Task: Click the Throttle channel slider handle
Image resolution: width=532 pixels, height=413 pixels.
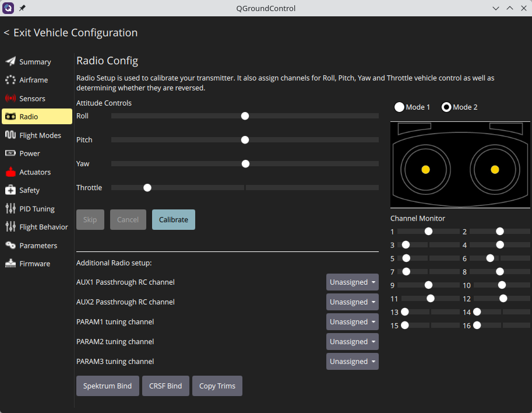Action: click(147, 187)
